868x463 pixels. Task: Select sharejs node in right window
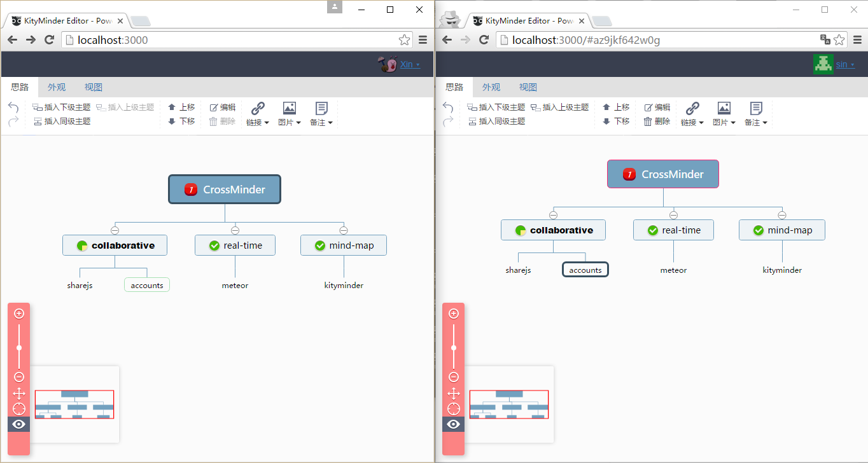click(518, 270)
